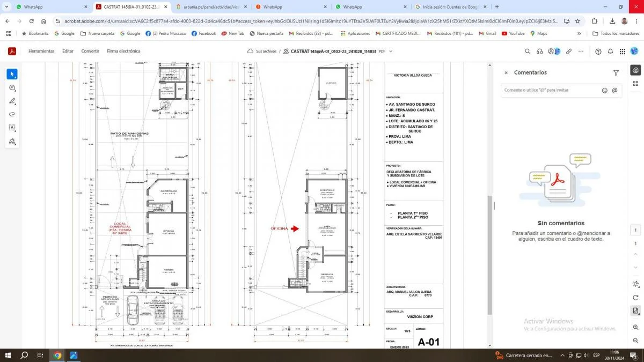Open the dark mode display theme icon
Screen dimensions: 644x362
(636, 284)
